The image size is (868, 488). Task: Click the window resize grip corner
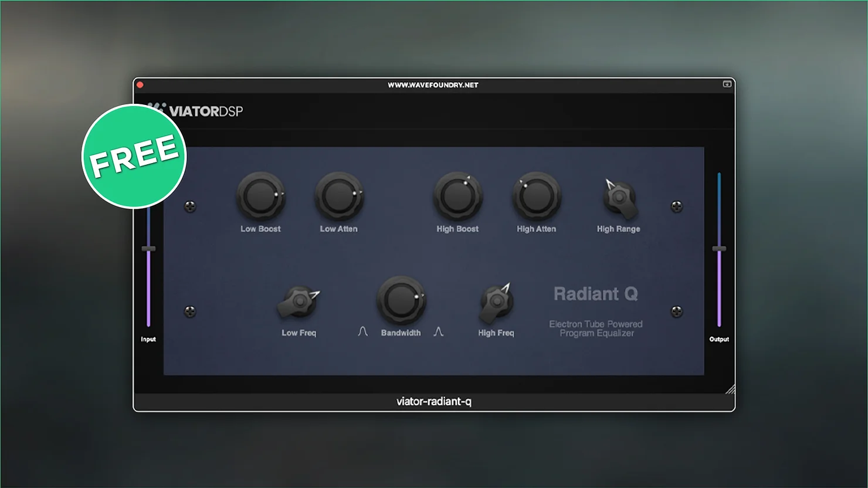click(730, 389)
